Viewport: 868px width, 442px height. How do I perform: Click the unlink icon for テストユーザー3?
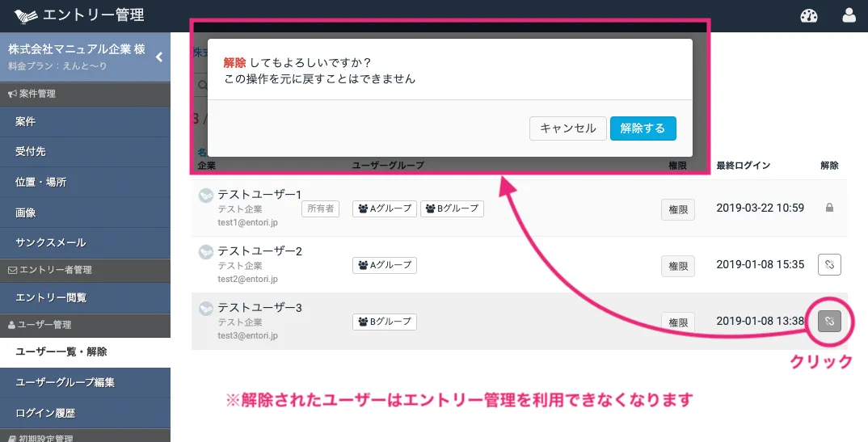pyautogui.click(x=829, y=321)
